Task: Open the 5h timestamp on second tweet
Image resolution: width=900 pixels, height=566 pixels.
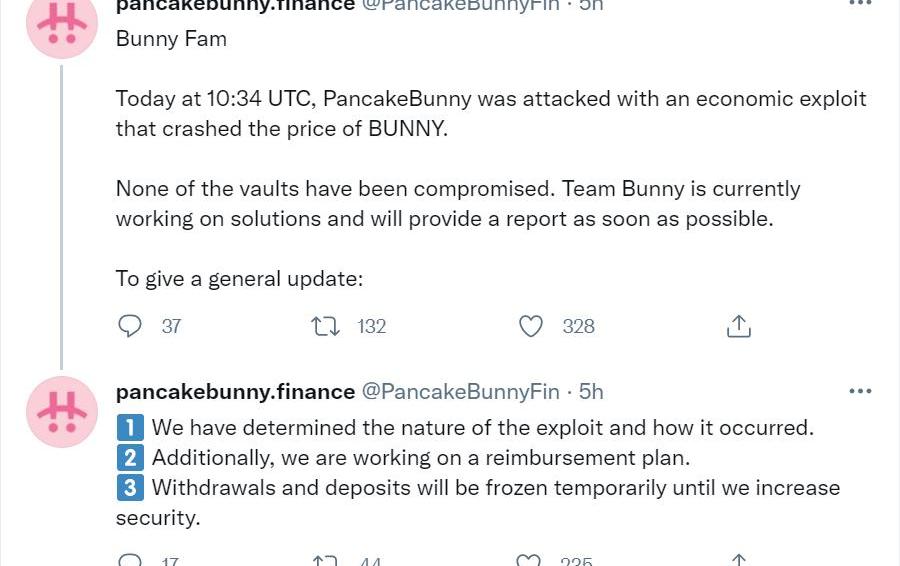Action: [x=591, y=391]
